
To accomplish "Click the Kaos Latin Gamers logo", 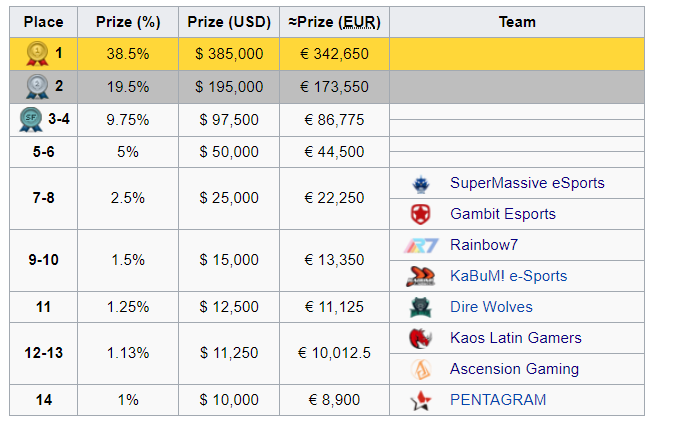I will (420, 338).
